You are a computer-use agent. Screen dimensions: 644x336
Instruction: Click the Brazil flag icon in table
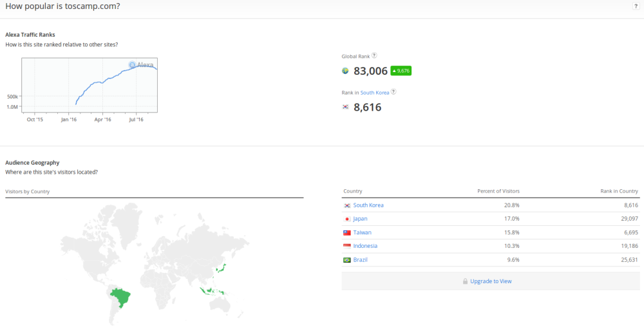(347, 259)
